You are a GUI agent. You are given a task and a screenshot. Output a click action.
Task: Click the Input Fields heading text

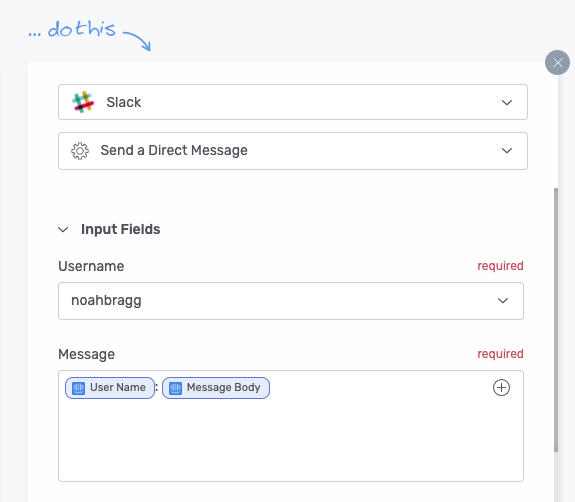tap(121, 229)
